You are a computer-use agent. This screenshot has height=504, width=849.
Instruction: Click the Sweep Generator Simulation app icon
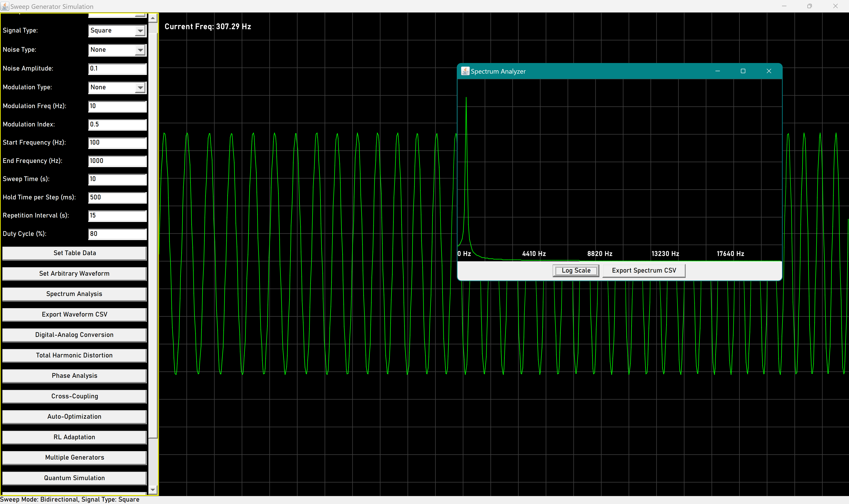pos(5,6)
